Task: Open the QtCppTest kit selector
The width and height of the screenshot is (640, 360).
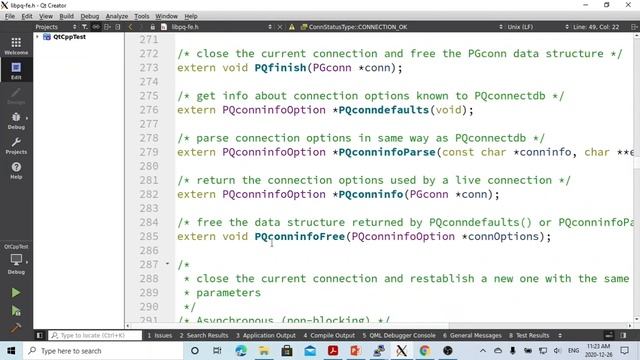Action: pyautogui.click(x=16, y=260)
